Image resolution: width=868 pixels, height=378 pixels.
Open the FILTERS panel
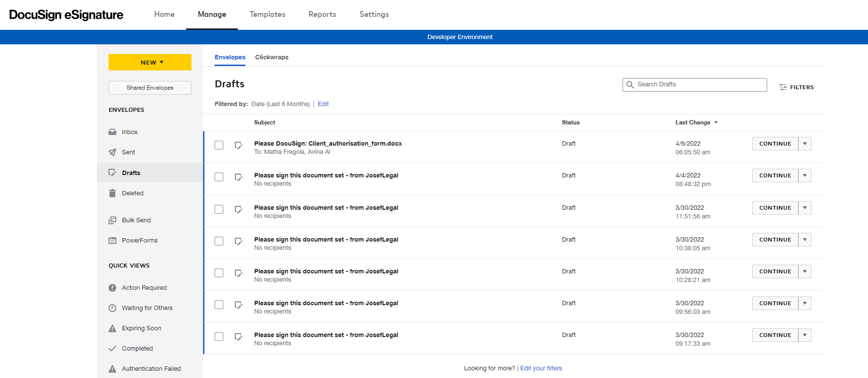pyautogui.click(x=797, y=87)
